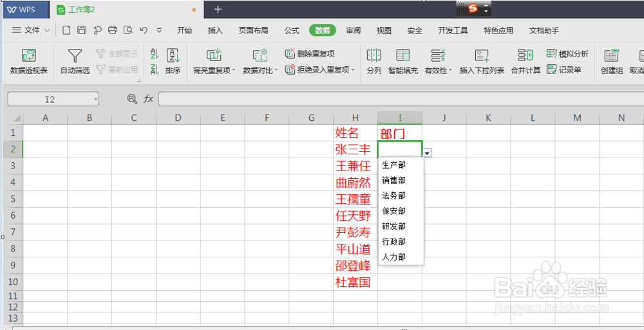Switch to the 插入 (Insert) tab

tap(215, 30)
